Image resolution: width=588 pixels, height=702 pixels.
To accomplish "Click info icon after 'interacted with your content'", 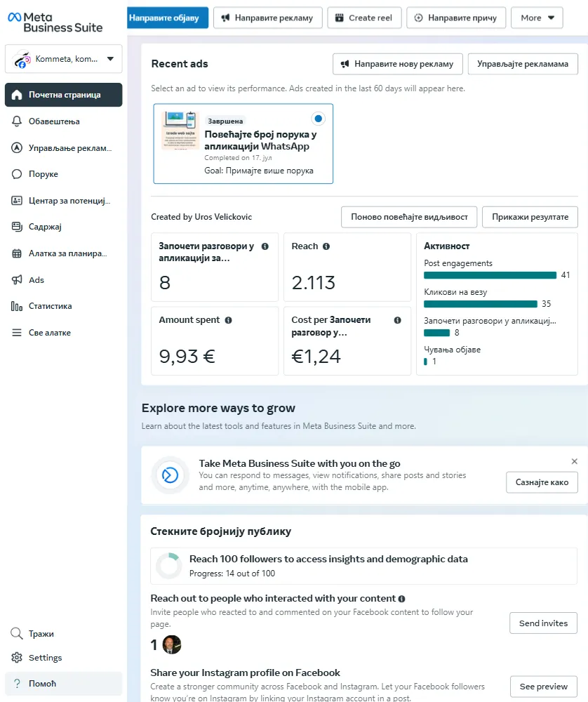I will [401, 599].
